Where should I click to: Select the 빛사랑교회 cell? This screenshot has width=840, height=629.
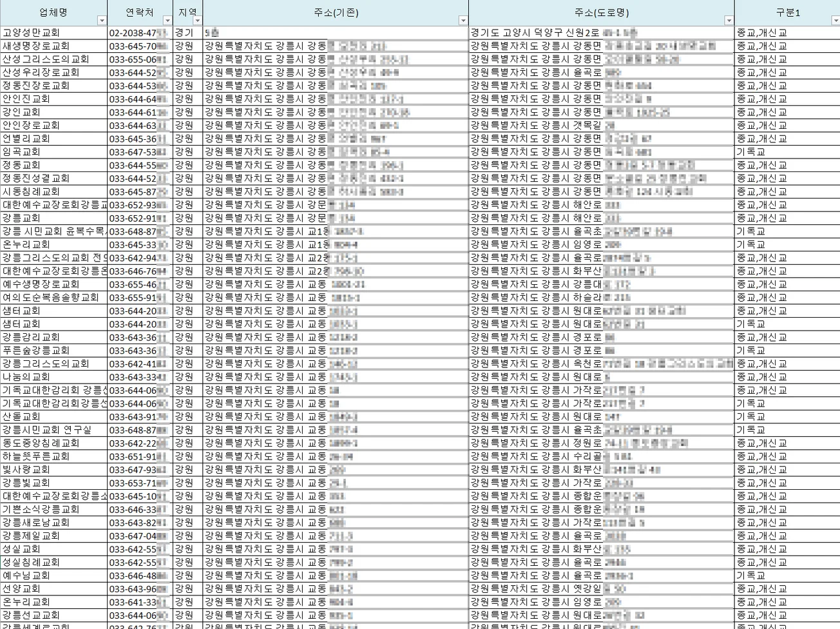coord(53,469)
